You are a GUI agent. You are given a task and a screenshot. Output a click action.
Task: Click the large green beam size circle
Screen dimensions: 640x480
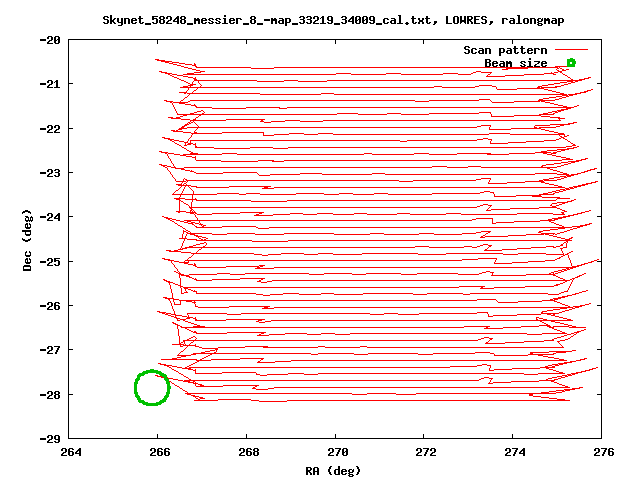click(152, 388)
